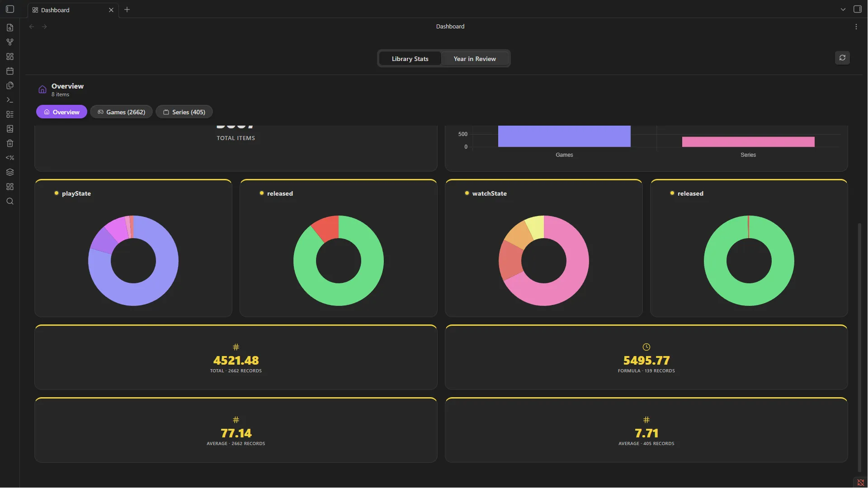The width and height of the screenshot is (868, 488).
Task: Open the quick switcher file-search icon
Action: tap(10, 28)
